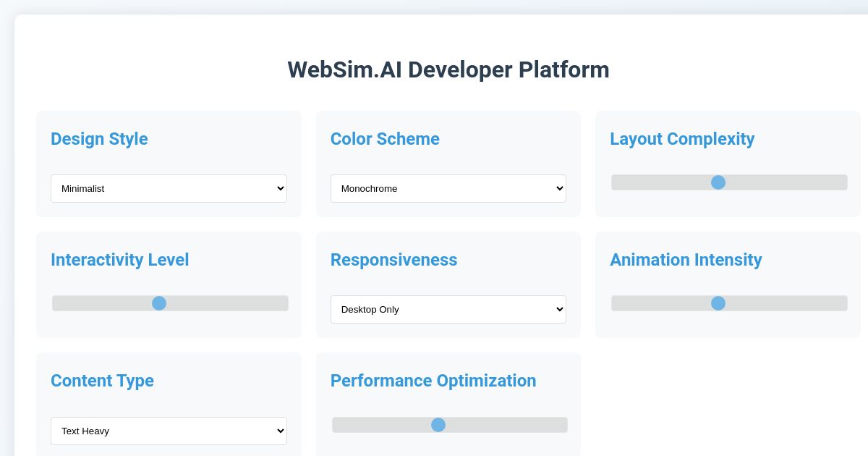Click the Interactivity Level heading

coord(120,260)
